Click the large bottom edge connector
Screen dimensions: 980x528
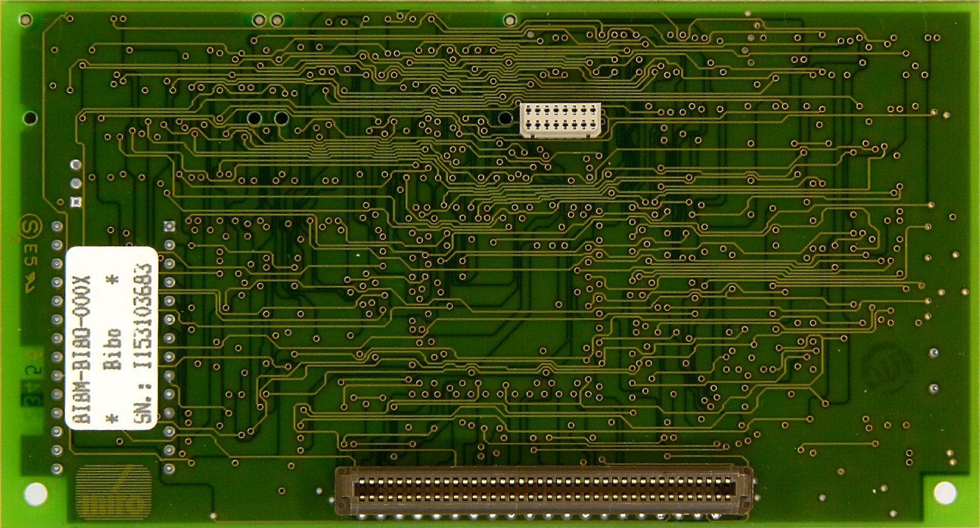(x=544, y=489)
